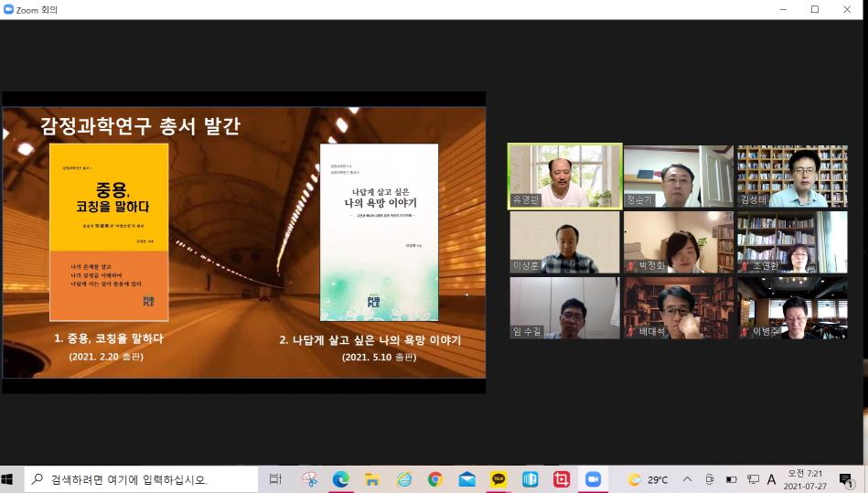Click the clock showing 오전 7:21
This screenshot has width=868, height=493.
click(x=805, y=479)
